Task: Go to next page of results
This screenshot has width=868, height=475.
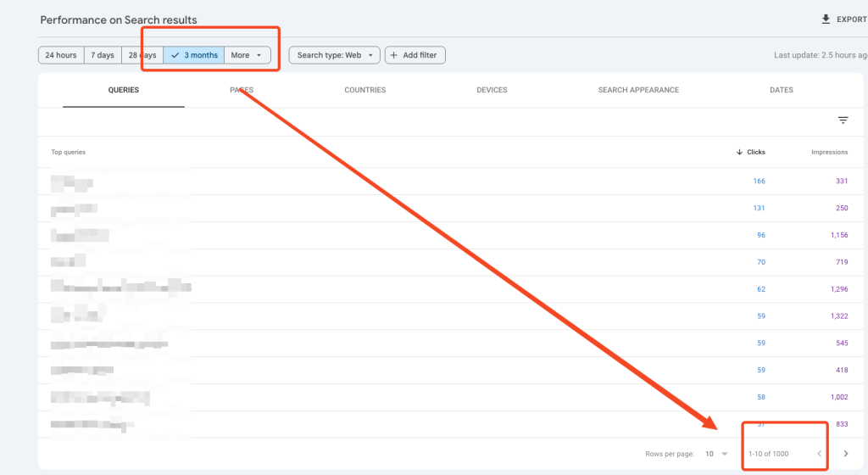Action: (x=845, y=454)
